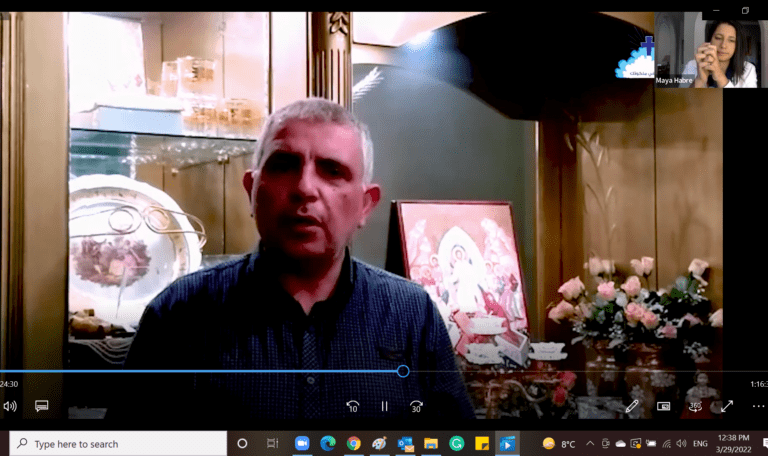Viewport: 768px width, 456px height.
Task: Open the weather widget showing 8°C
Action: [x=559, y=444]
